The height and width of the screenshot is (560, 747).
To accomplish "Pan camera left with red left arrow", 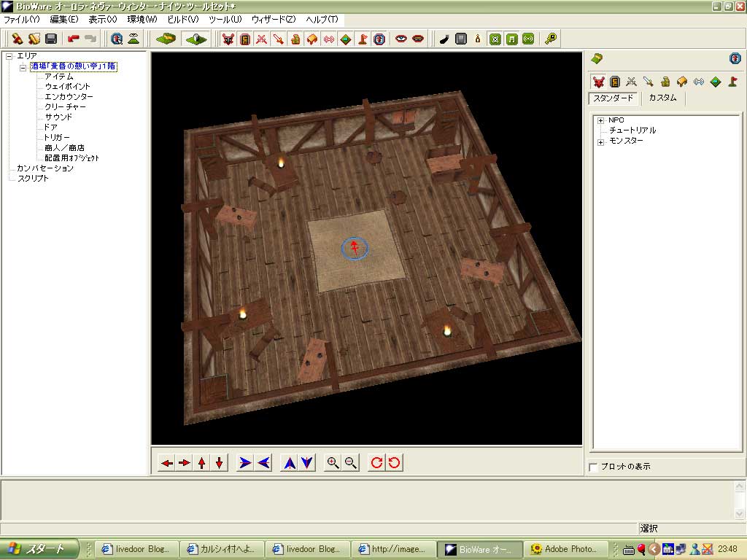I will pos(167,463).
